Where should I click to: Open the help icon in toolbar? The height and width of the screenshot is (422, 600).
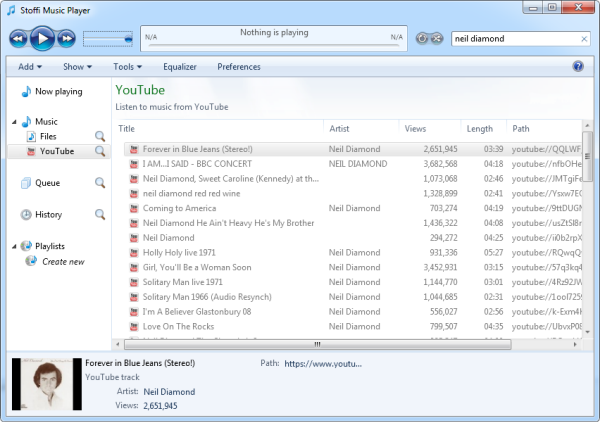(577, 67)
